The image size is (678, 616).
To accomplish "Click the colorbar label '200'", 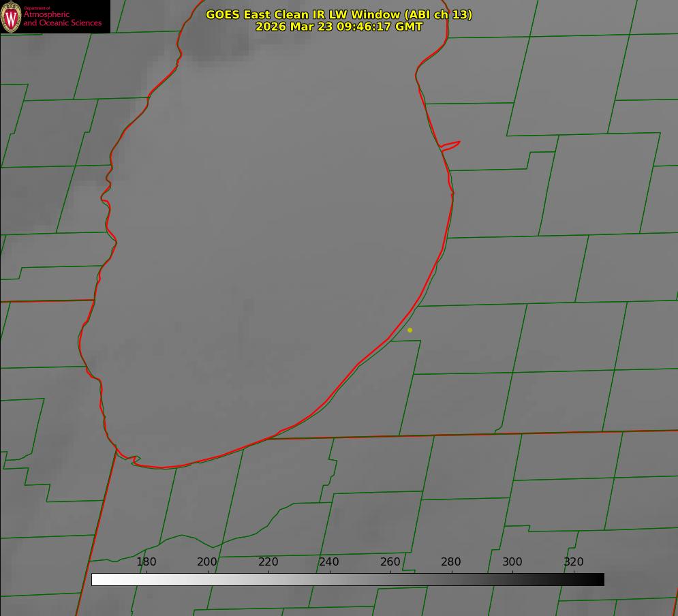I will tap(207, 562).
